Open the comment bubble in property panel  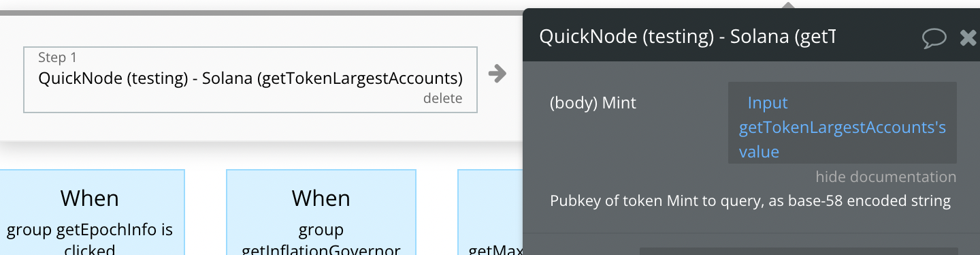pos(934,38)
